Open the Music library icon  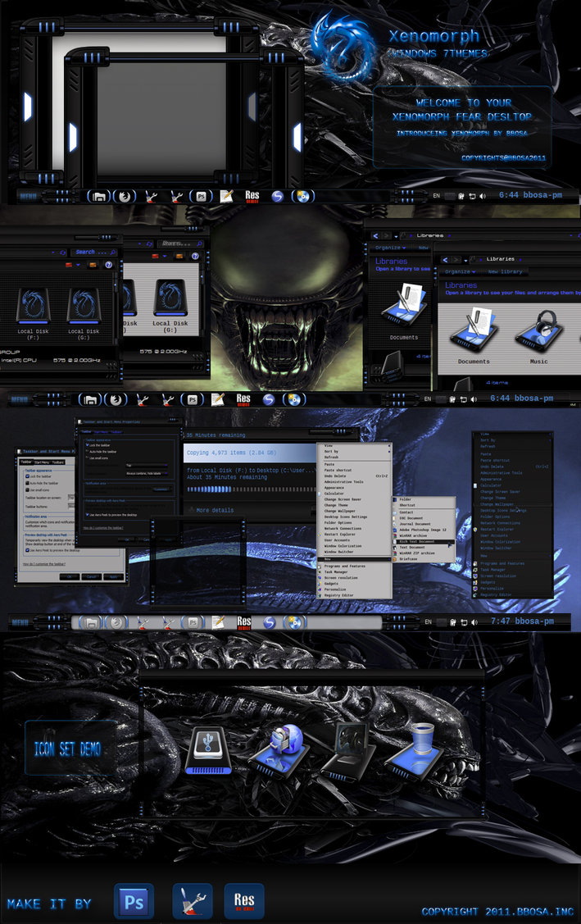(538, 338)
